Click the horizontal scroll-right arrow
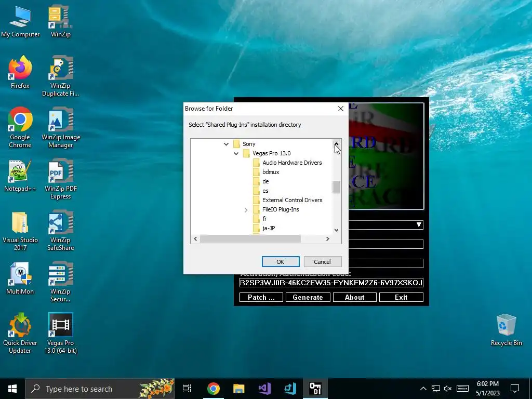This screenshot has height=399, width=532. [x=327, y=239]
